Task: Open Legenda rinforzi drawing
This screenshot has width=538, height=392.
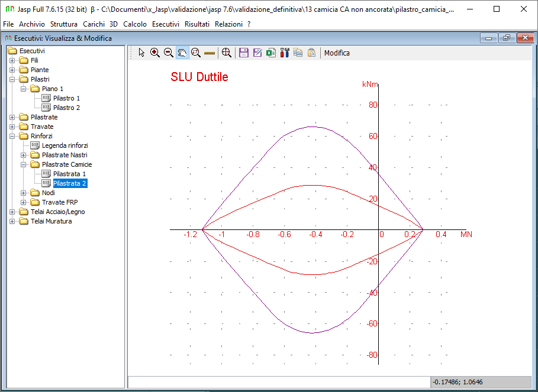Action: [65, 145]
